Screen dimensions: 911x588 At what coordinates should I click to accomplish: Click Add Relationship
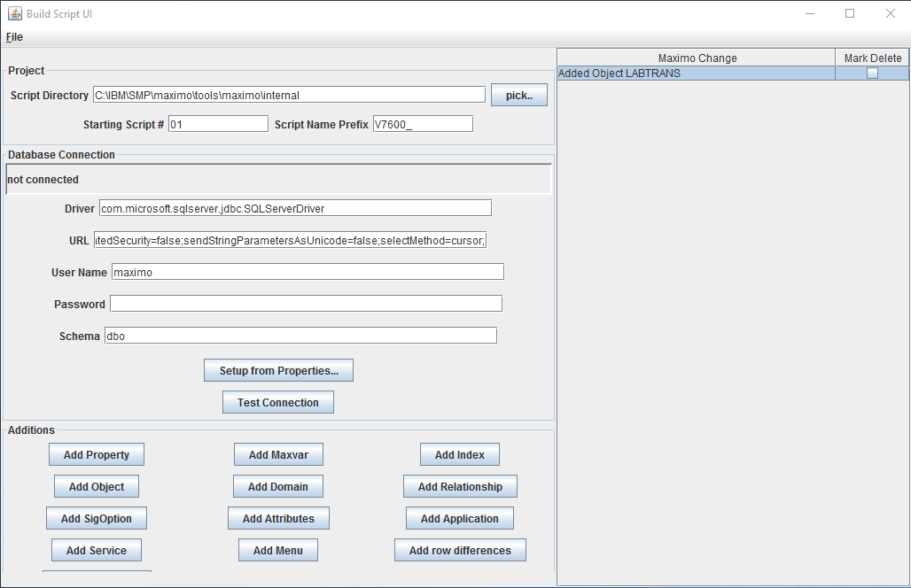pyautogui.click(x=459, y=486)
